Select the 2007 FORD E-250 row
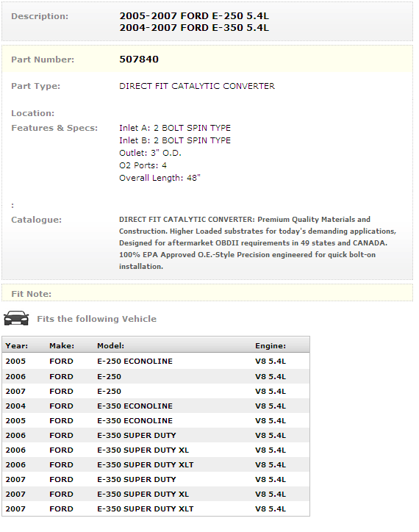 (156, 391)
